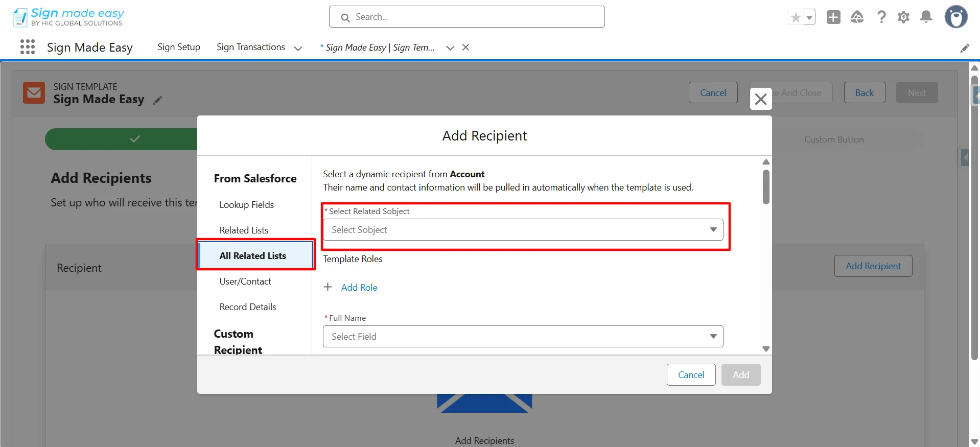Click the plus icon beside Add Role
The width and height of the screenshot is (980, 447).
[328, 287]
